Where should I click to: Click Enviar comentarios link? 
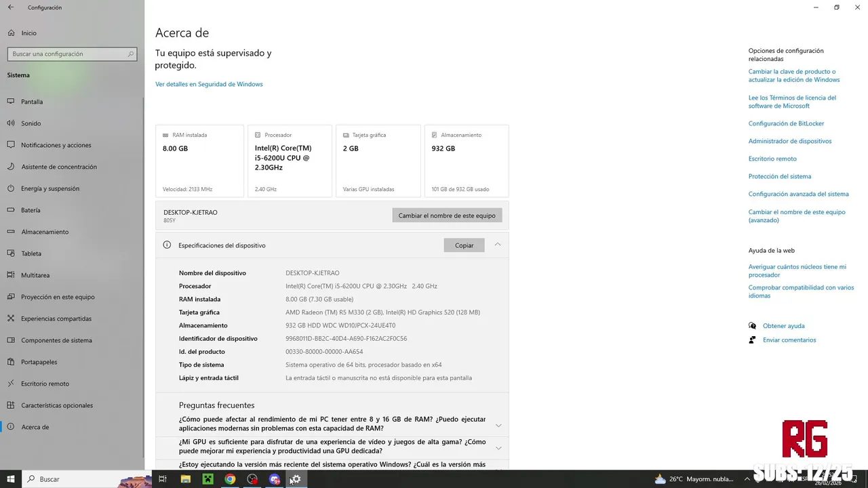point(789,340)
